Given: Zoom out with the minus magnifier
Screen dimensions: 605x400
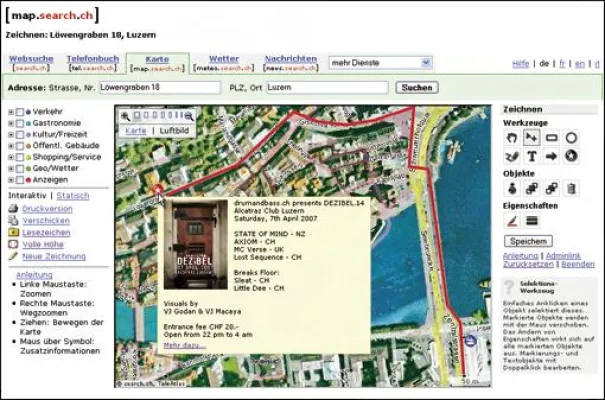Looking at the screenshot, I should 189,116.
